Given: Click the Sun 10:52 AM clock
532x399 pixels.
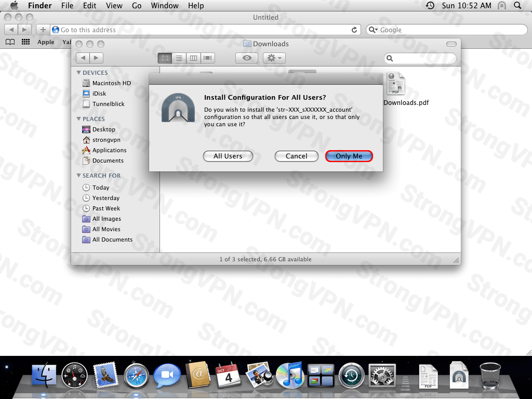Looking at the screenshot, I should 467,5.
